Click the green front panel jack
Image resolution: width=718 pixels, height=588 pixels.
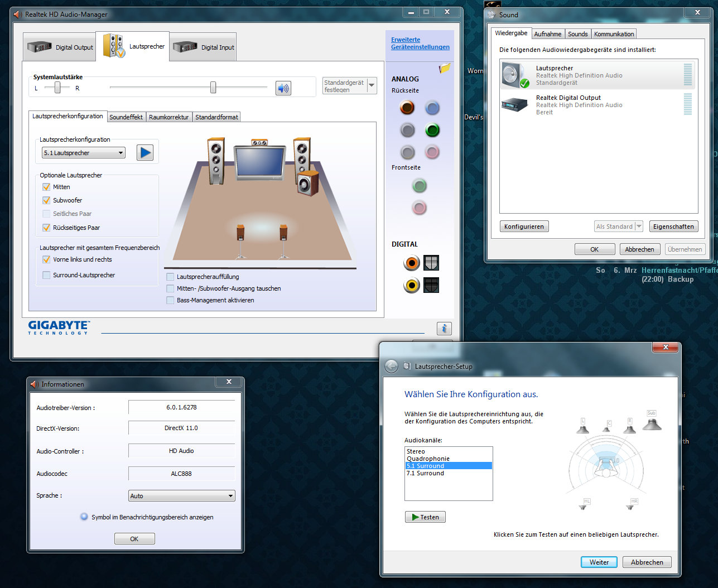click(419, 185)
